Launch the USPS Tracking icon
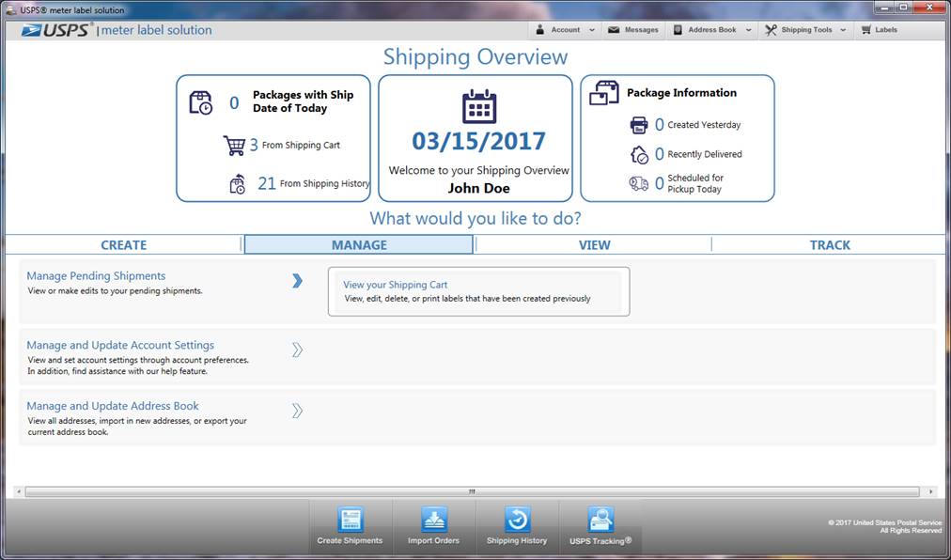This screenshot has width=951, height=560. click(x=600, y=520)
